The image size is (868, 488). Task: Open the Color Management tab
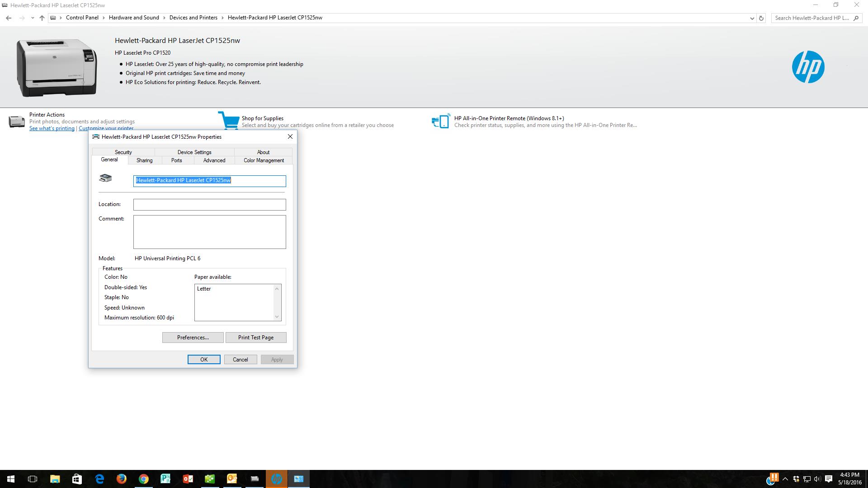(264, 160)
